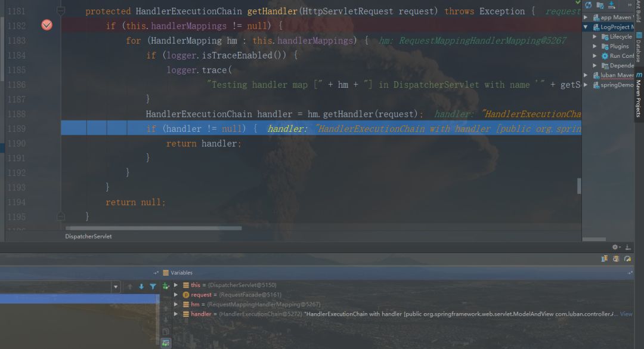Click 'return null;' on line 1194
This screenshot has height=349, width=644.
tap(135, 202)
